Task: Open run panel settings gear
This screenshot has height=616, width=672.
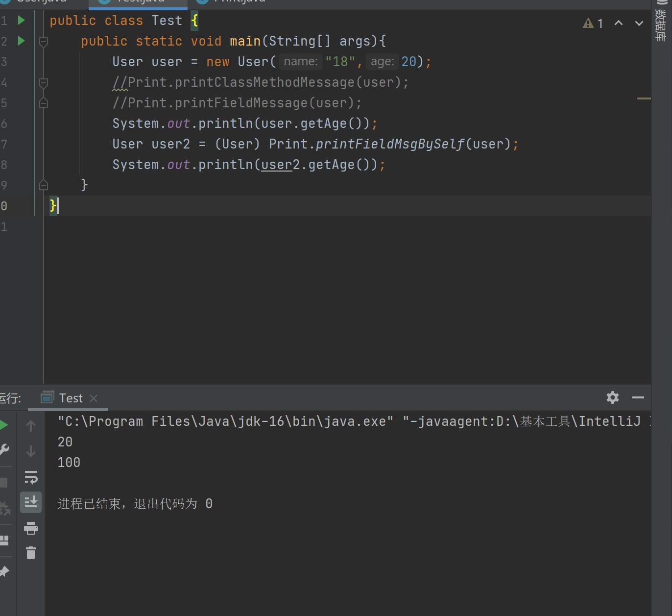Action: coord(613,397)
